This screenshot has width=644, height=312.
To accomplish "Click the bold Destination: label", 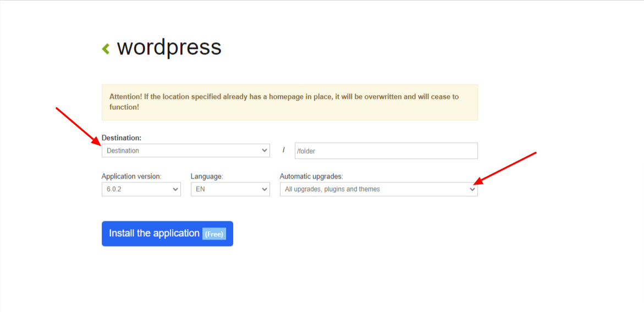I will click(122, 138).
